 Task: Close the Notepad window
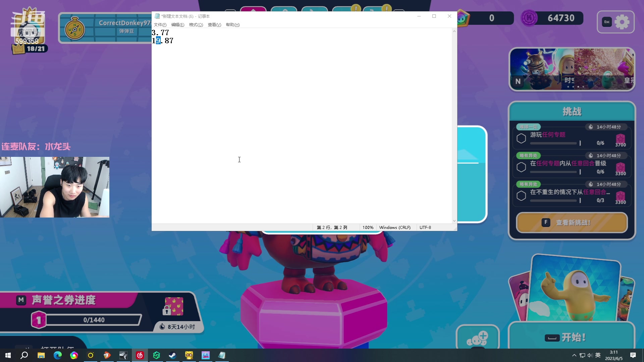(x=449, y=16)
